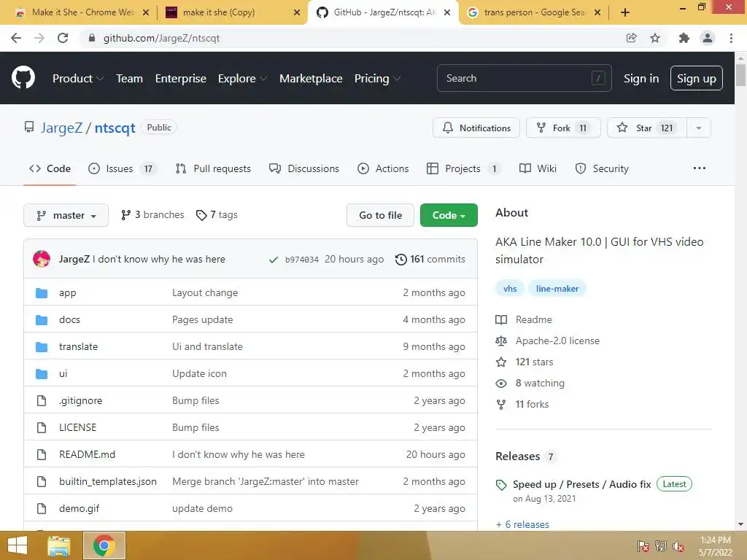Open the 3 branches link
The width and height of the screenshot is (747, 560).
(x=152, y=215)
